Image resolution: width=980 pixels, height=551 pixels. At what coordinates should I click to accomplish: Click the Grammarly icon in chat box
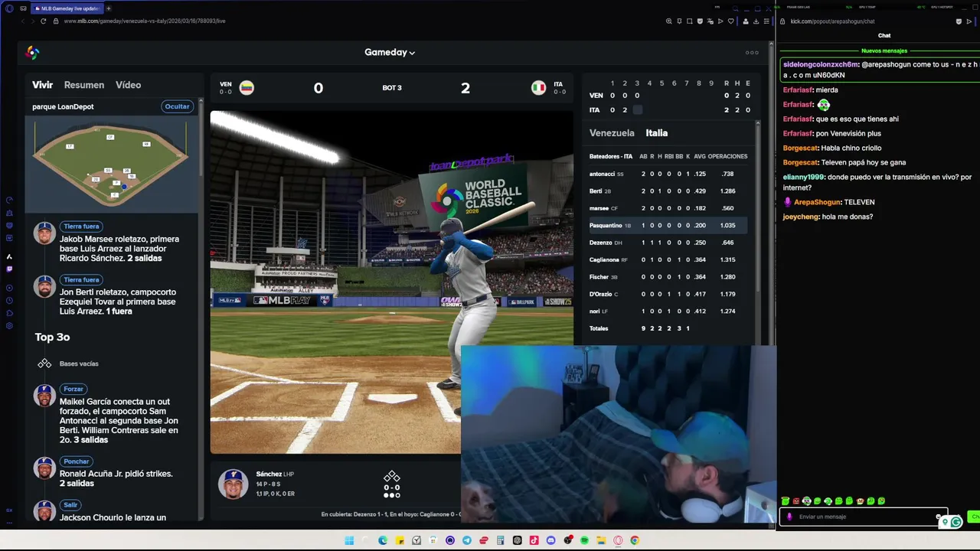(x=955, y=522)
